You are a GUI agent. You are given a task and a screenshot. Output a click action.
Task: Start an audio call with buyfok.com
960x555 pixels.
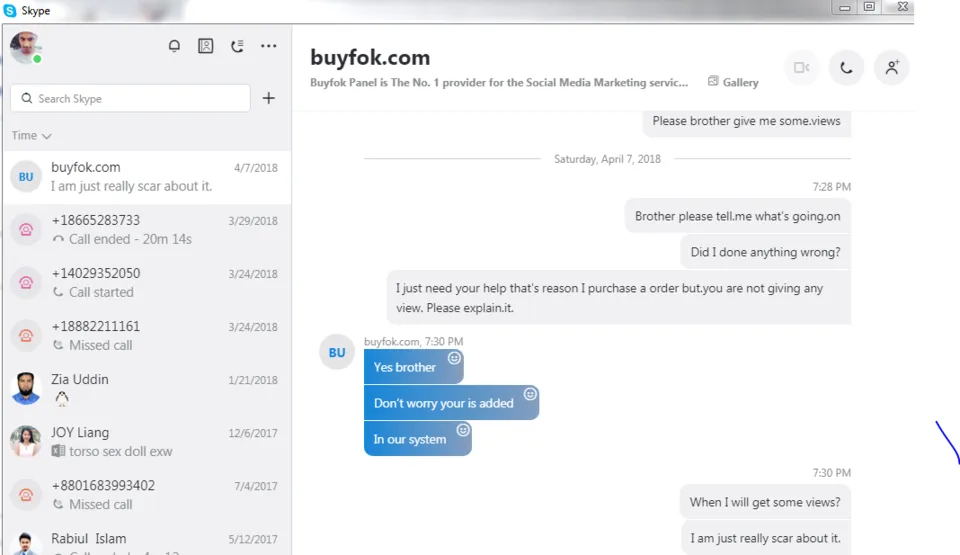coord(846,67)
